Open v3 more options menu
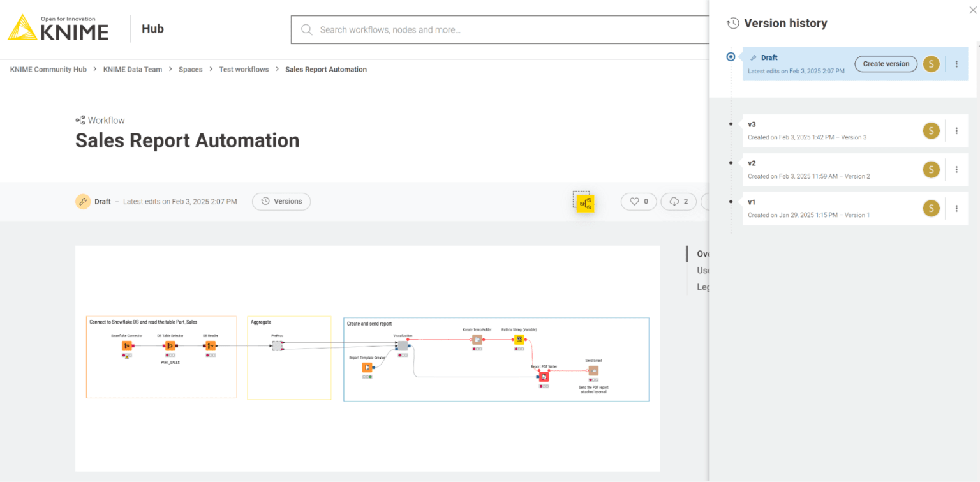The width and height of the screenshot is (980, 482). (956, 131)
